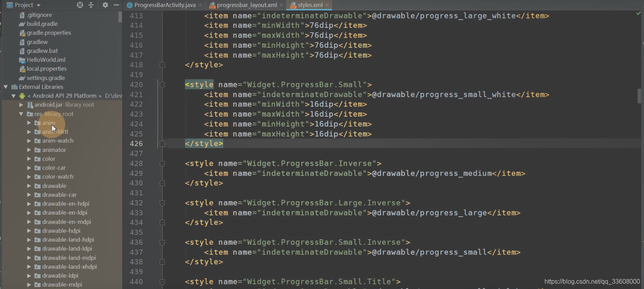Select the styles.xml tab
The width and height of the screenshot is (644, 289).
[x=310, y=5]
